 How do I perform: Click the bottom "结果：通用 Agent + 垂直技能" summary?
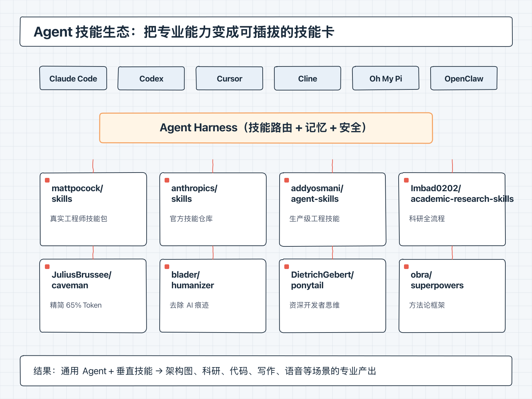click(205, 371)
